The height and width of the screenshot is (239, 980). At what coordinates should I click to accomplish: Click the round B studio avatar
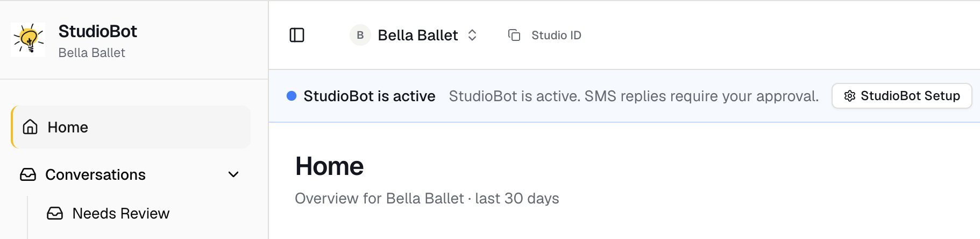pyautogui.click(x=360, y=35)
